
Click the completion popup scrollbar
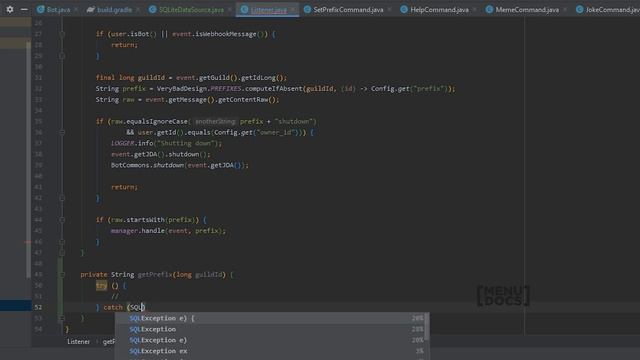click(x=427, y=327)
